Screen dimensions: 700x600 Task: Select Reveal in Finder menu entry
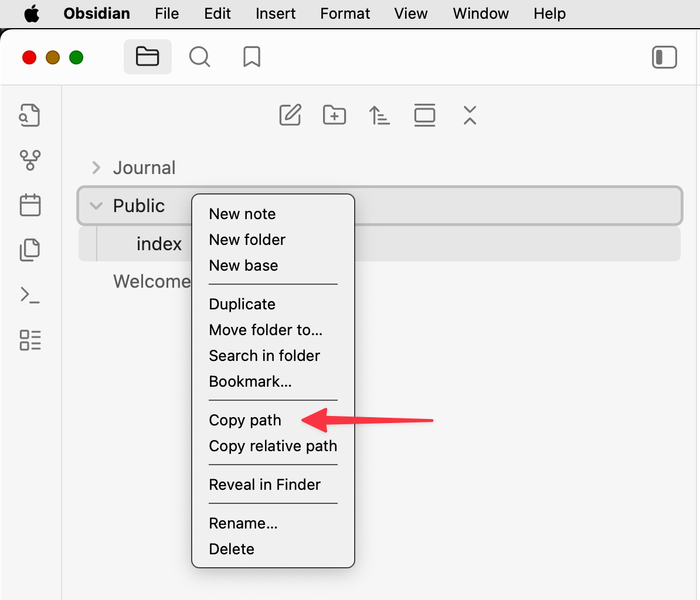(264, 485)
